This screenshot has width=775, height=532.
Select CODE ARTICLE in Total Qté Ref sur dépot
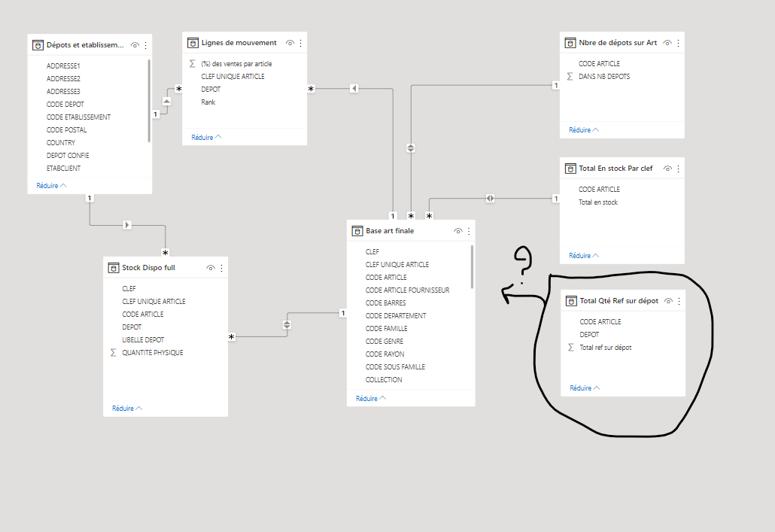600,322
